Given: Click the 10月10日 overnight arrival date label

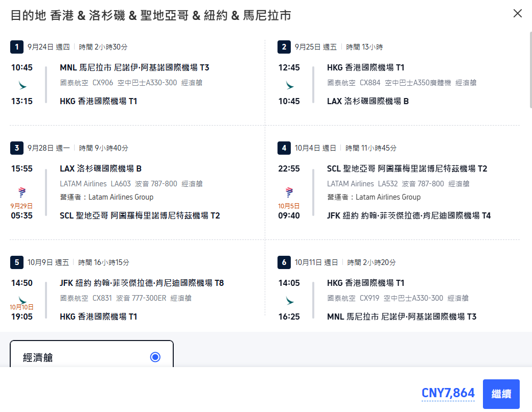Looking at the screenshot, I should (21, 308).
